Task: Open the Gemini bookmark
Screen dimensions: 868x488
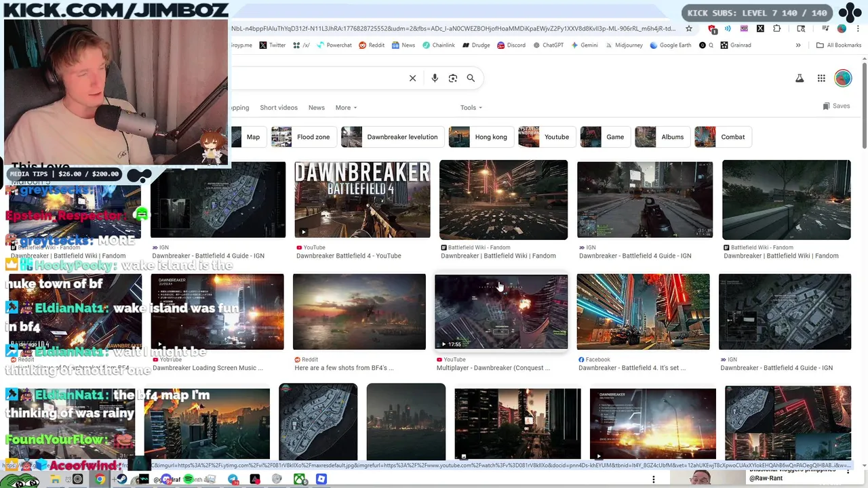Action: 585,45
